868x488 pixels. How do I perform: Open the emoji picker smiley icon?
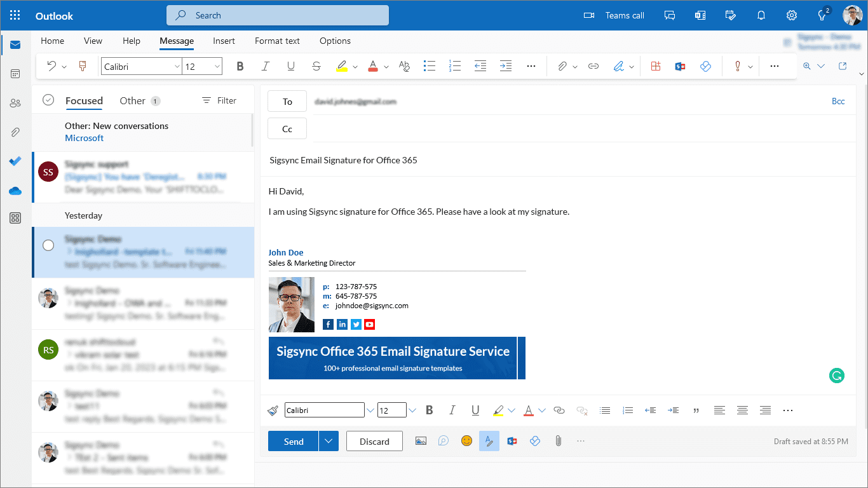point(466,441)
